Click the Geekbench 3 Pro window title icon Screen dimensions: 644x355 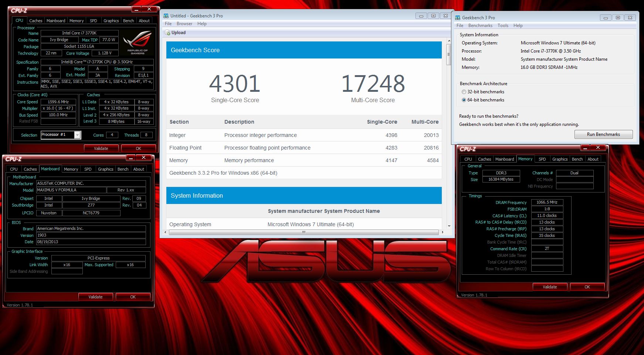point(458,17)
